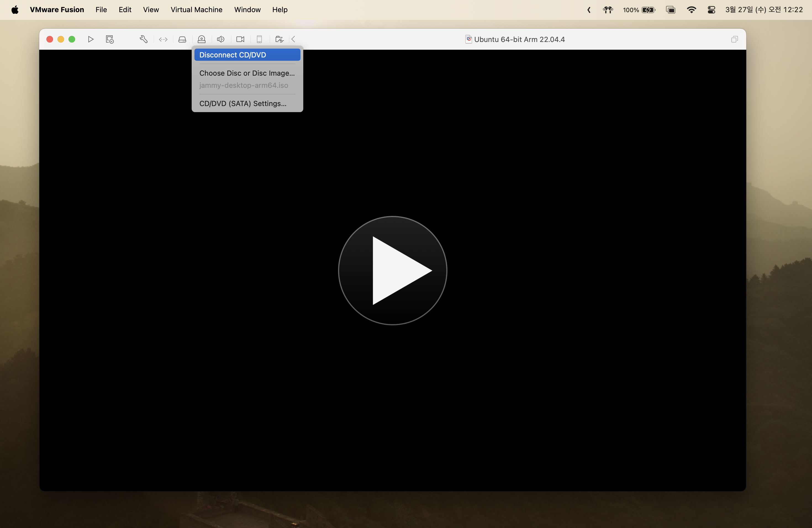Click the Ubuntu 64-bit Arm 22.04.4 window title
This screenshot has width=812, height=528.
[x=519, y=39]
